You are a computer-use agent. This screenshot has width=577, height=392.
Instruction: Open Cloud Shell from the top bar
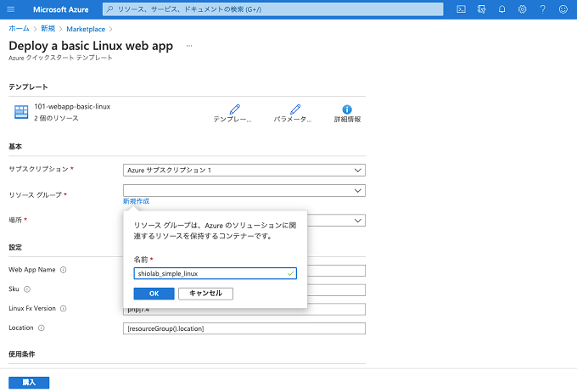(461, 9)
